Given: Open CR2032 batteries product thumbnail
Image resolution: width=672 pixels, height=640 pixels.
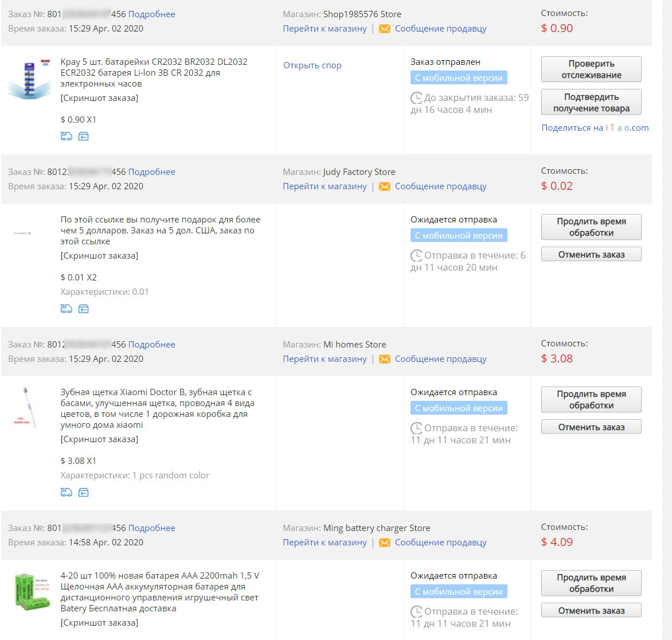Looking at the screenshot, I should (x=29, y=79).
